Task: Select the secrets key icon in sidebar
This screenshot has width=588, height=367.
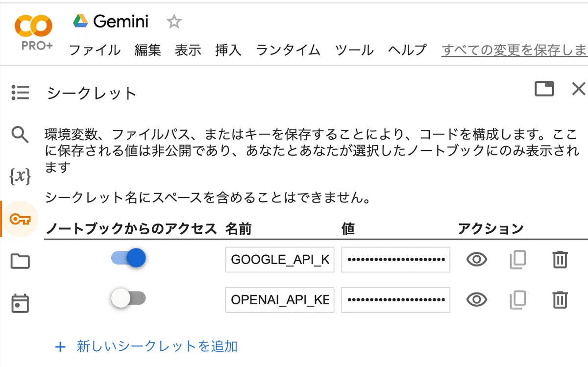Action: pyautogui.click(x=20, y=219)
